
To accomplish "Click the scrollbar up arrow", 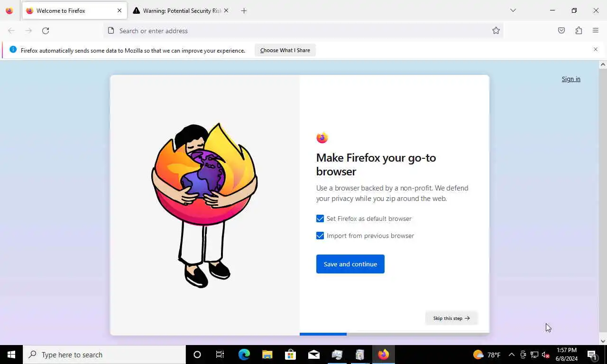I will pos(603,64).
